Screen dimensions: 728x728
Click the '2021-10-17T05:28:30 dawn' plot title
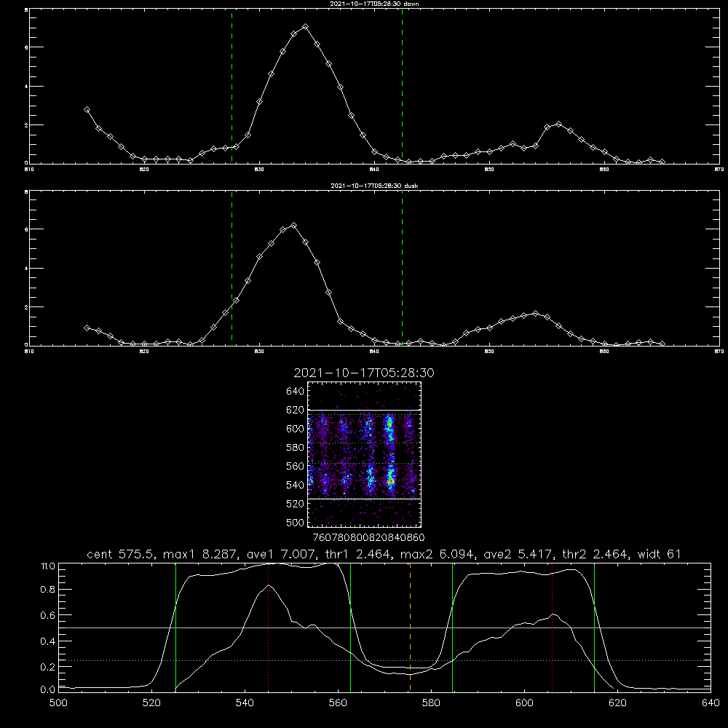tap(374, 4)
